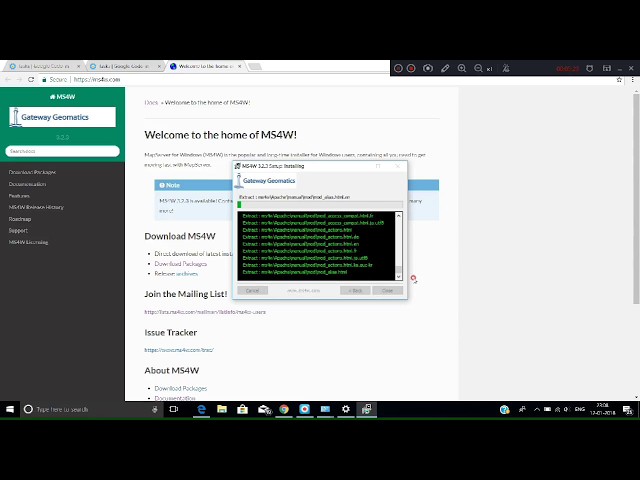
Task: Click the MS4W installer taskbar icon
Action: click(367, 409)
